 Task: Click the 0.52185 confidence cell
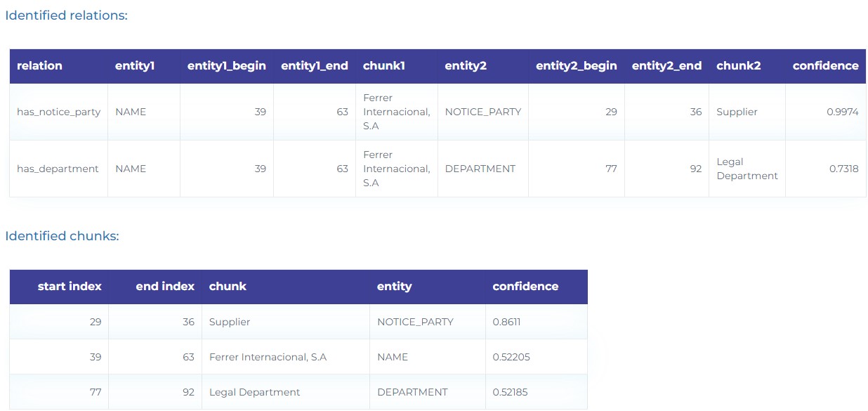click(511, 392)
